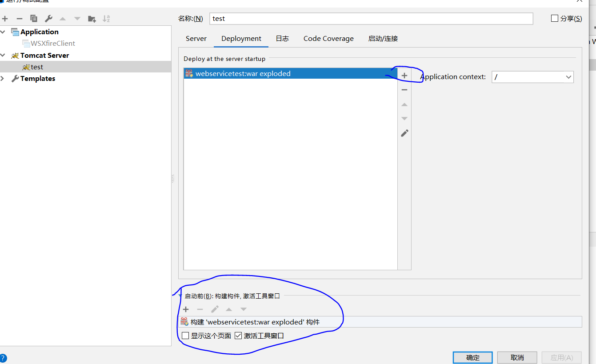
Task: Create new folder for configurations
Action: pos(92,19)
